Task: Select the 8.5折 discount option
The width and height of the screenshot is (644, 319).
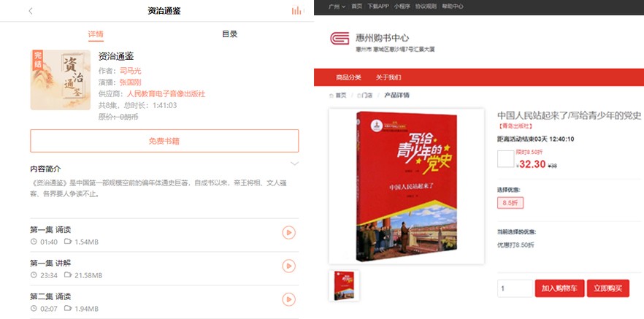Action: point(510,203)
